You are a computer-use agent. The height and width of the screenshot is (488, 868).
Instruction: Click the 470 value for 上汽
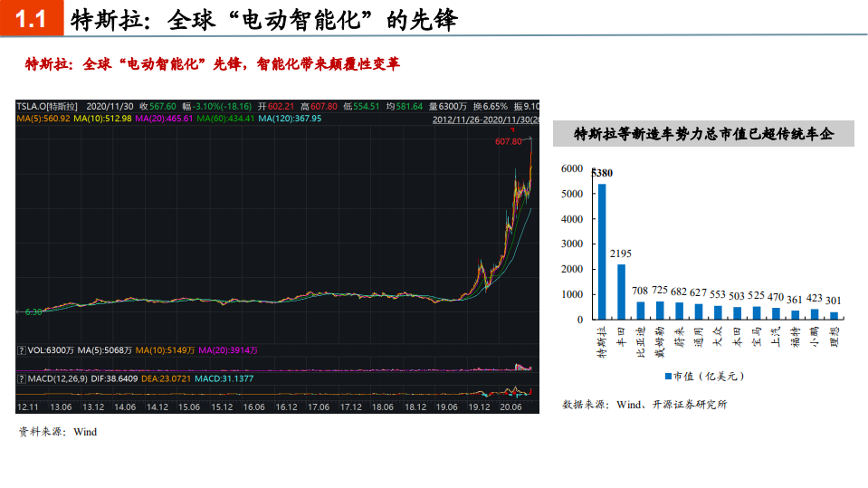776,298
